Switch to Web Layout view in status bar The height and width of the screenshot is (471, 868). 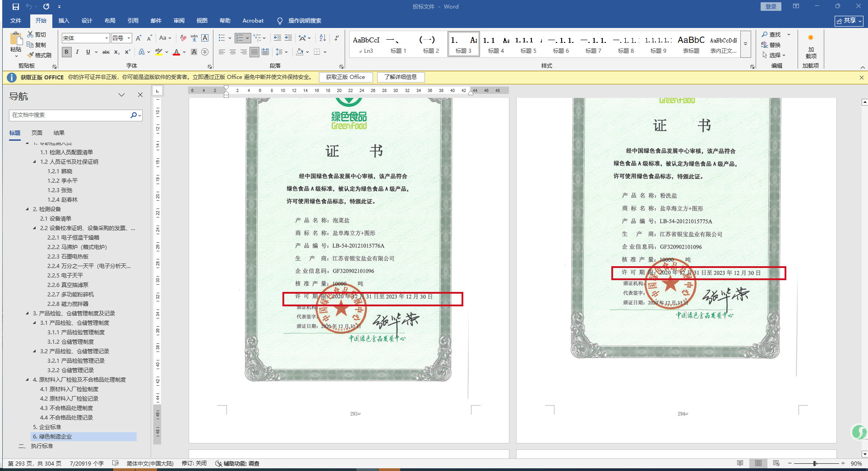coord(776,463)
